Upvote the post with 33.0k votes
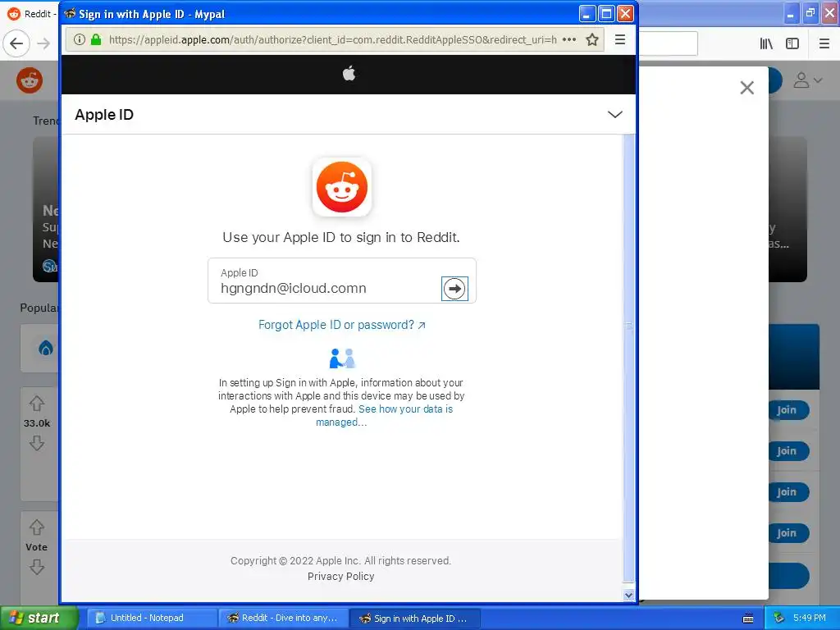The image size is (840, 630). click(x=36, y=403)
